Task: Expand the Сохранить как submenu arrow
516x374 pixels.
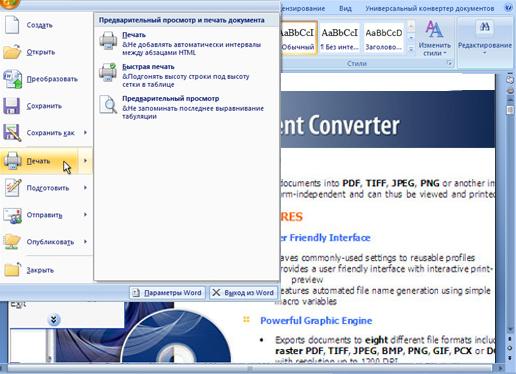Action: click(86, 133)
